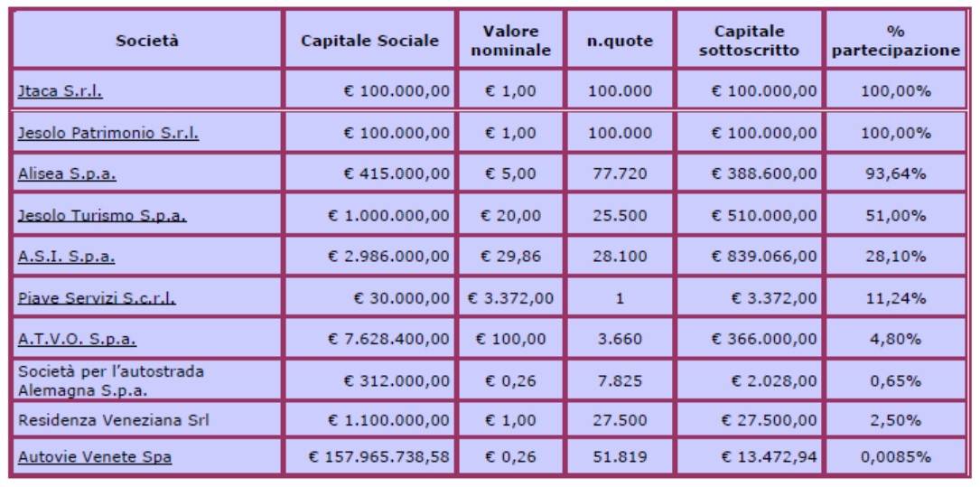Select the Valore nominale header cell
Screen dimensions: 980x487
tap(510, 41)
